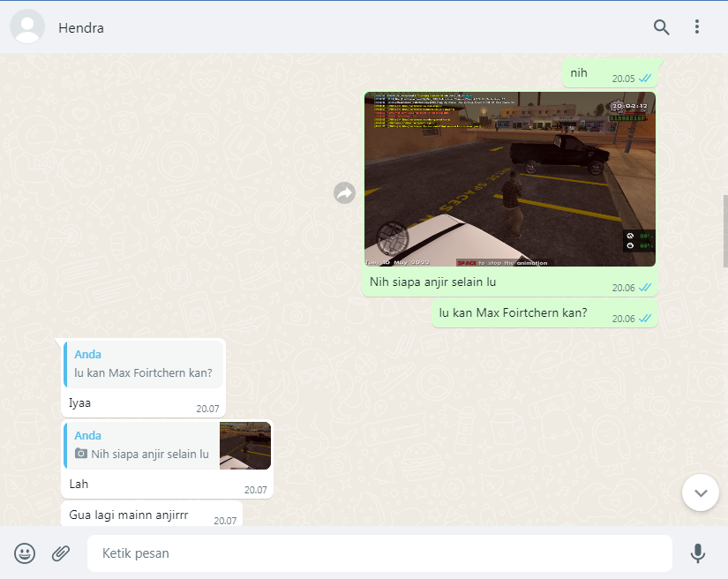Click the contact name Hendra

point(81,28)
